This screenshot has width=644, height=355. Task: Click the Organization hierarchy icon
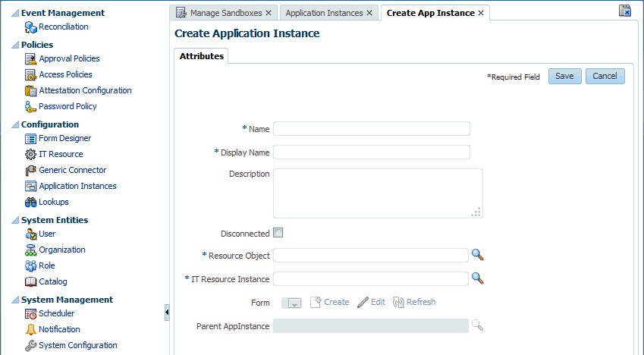[30, 250]
